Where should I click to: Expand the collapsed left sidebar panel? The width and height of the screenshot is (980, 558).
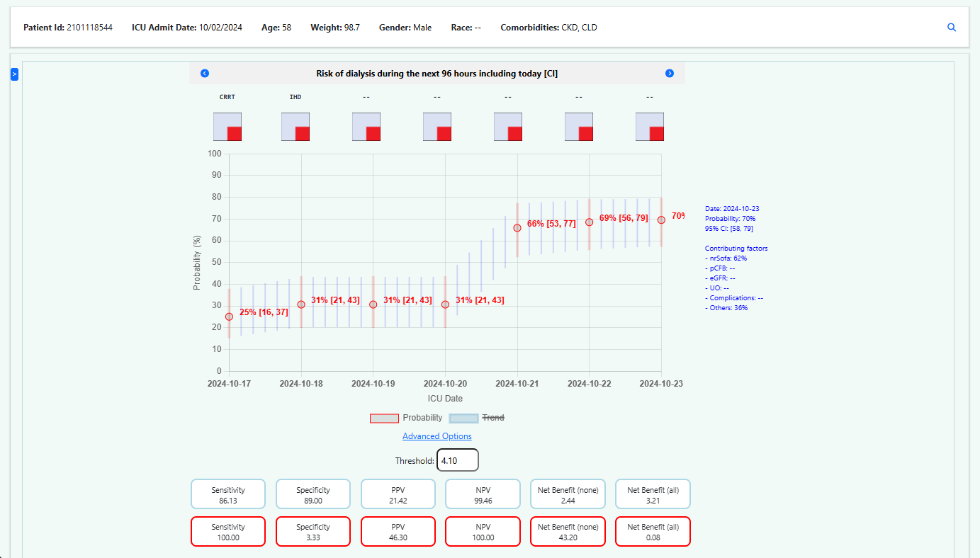tap(13, 74)
